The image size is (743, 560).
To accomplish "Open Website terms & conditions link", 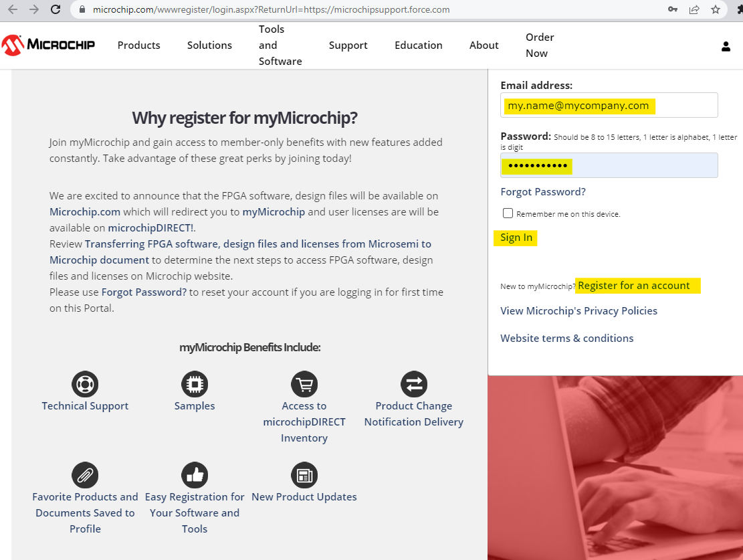I will click(x=566, y=338).
